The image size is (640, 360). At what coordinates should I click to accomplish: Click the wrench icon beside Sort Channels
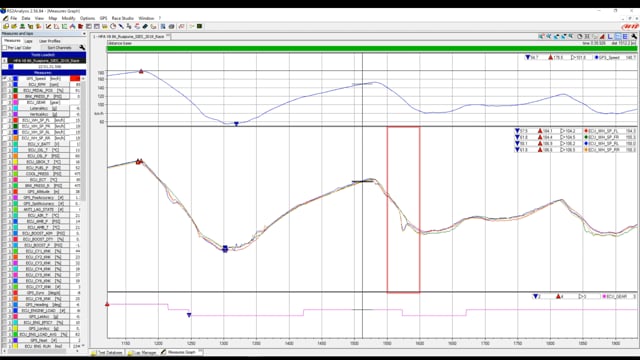coord(82,47)
